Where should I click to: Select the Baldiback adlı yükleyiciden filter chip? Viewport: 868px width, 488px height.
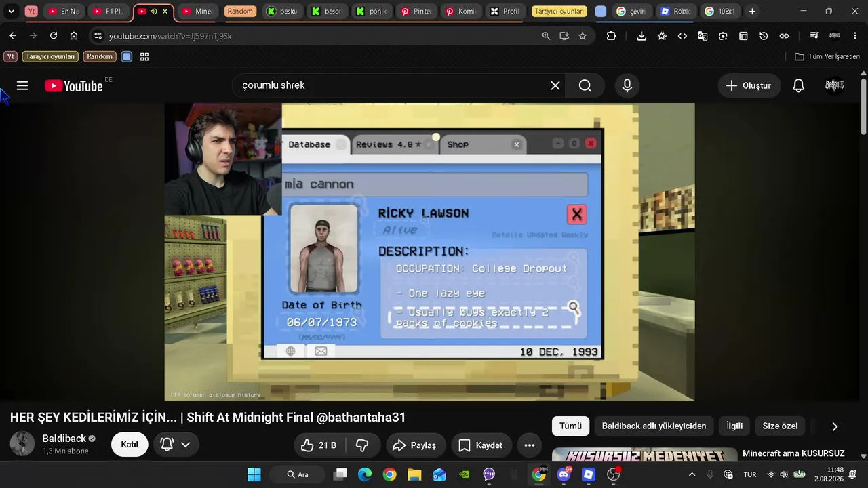654,426
